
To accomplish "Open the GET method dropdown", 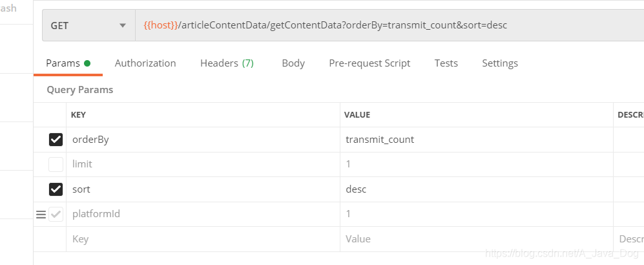I will point(88,26).
